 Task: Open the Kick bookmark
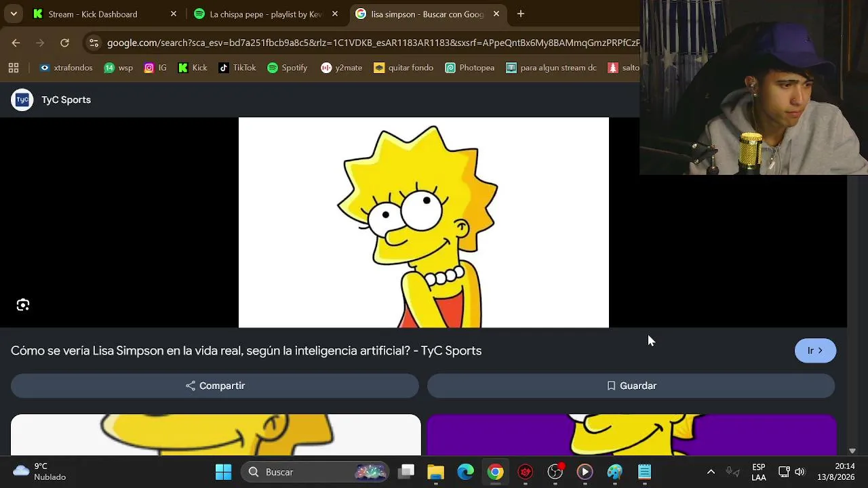[193, 68]
